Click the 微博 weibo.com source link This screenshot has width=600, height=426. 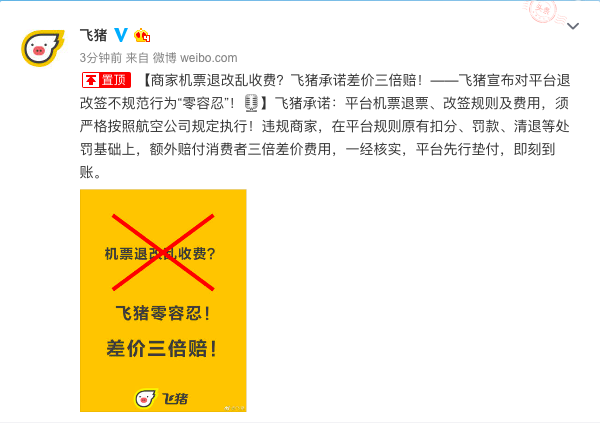195,58
